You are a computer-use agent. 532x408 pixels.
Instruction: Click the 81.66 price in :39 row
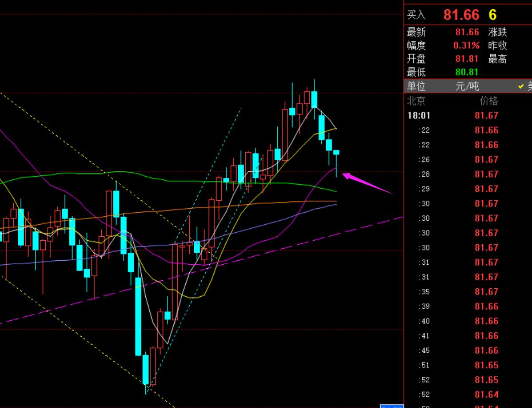click(x=487, y=307)
